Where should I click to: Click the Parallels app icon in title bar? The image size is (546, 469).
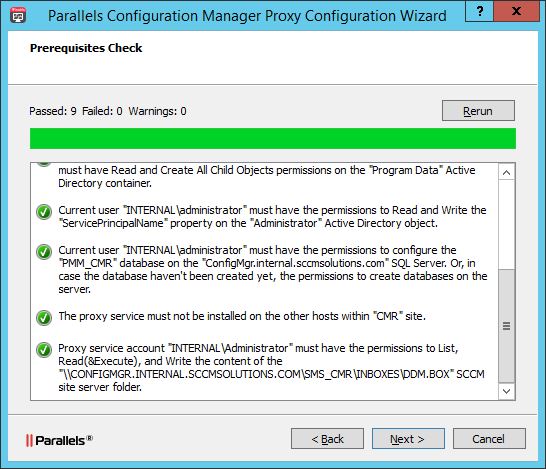[18, 15]
